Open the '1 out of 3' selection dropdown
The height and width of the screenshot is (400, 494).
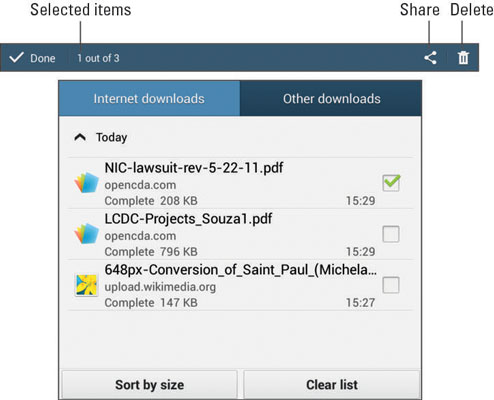pyautogui.click(x=98, y=58)
